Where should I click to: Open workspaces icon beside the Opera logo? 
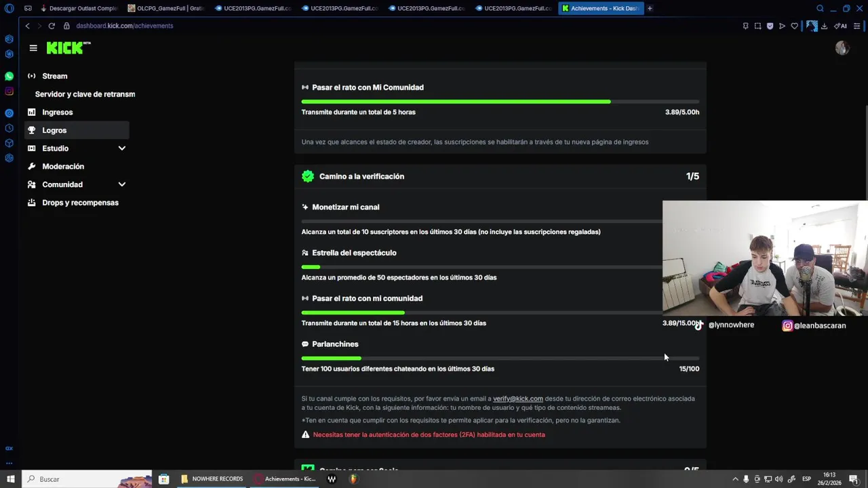pos(28,8)
